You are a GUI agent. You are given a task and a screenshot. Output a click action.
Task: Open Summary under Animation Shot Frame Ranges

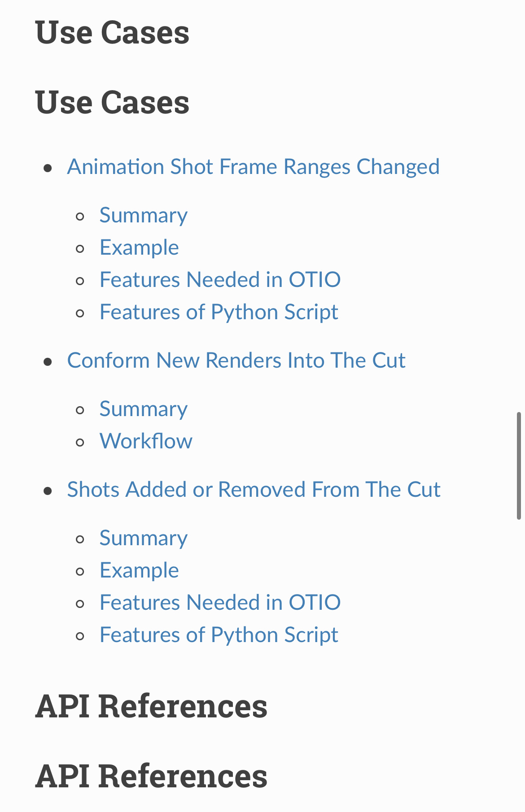click(144, 215)
